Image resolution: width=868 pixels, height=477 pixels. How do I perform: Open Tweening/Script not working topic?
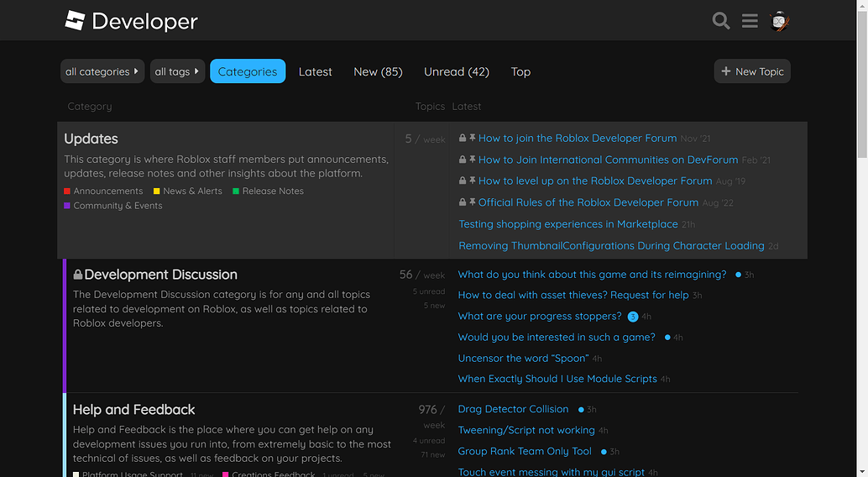tap(526, 430)
